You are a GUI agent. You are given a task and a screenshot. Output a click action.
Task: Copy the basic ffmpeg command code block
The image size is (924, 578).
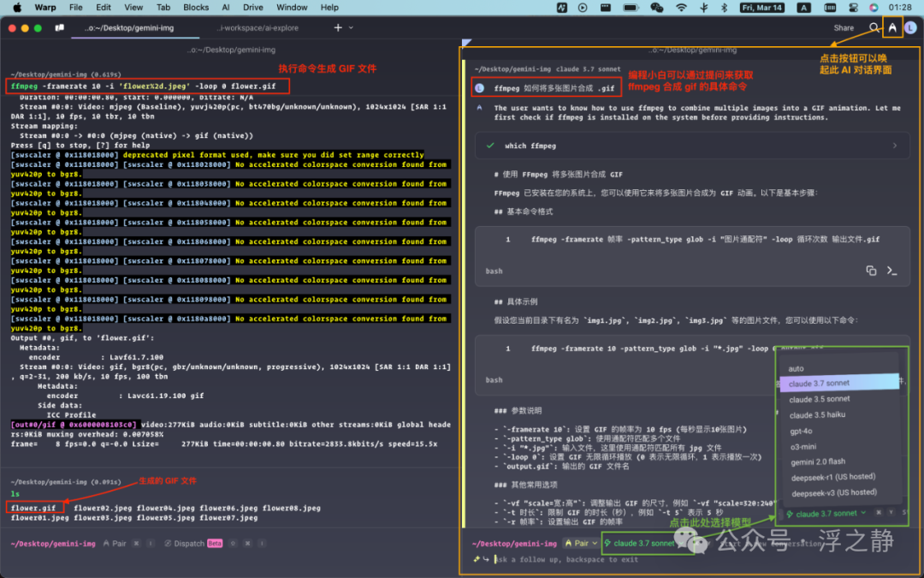click(x=871, y=271)
